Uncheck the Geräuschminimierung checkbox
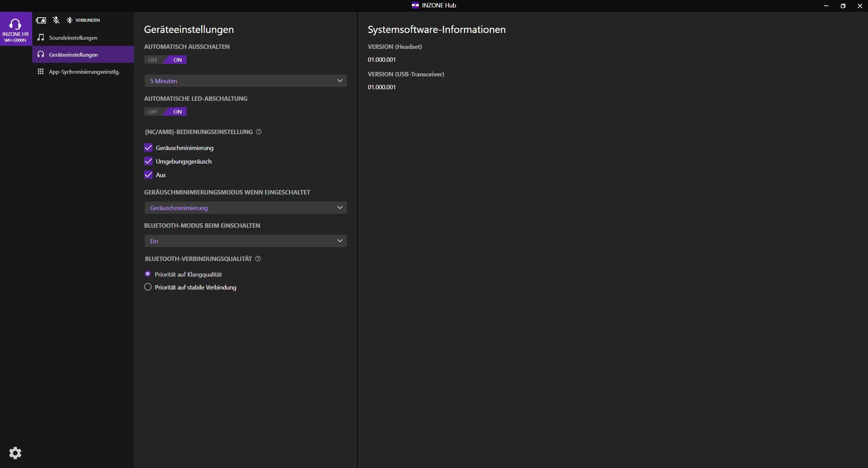Image resolution: width=868 pixels, height=468 pixels. coord(148,148)
